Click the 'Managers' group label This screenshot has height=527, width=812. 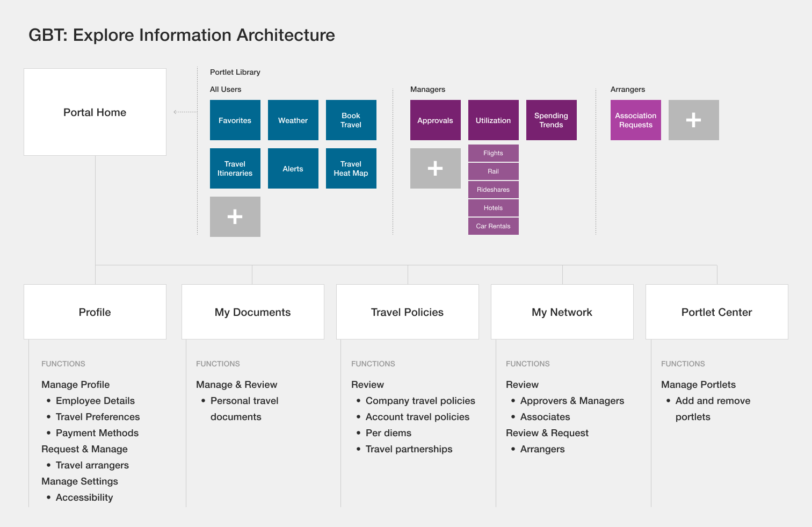[428, 89]
